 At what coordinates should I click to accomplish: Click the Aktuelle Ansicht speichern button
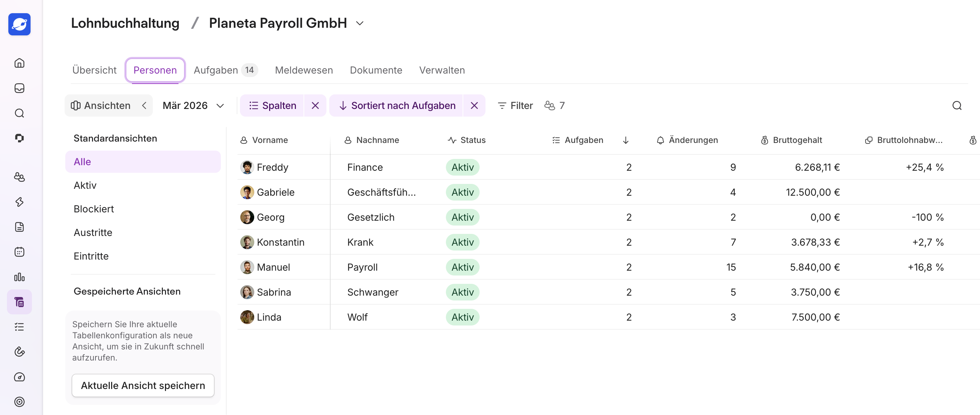143,386
